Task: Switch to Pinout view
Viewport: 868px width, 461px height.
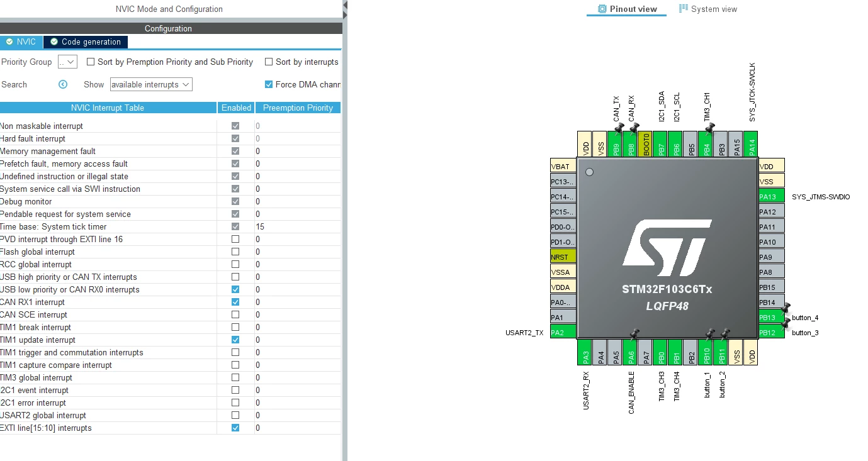Action: [626, 9]
